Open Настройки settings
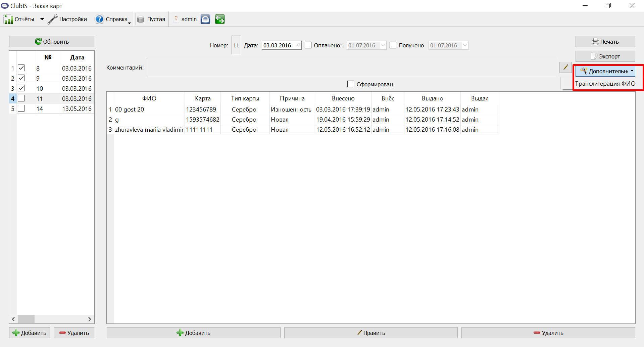The width and height of the screenshot is (644, 347). coord(67,19)
